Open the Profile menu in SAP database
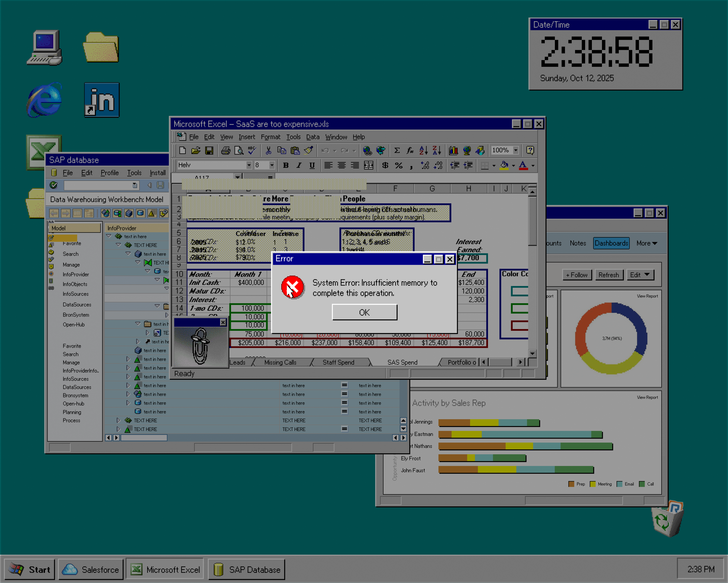Image resolution: width=728 pixels, height=583 pixels. pos(110,173)
